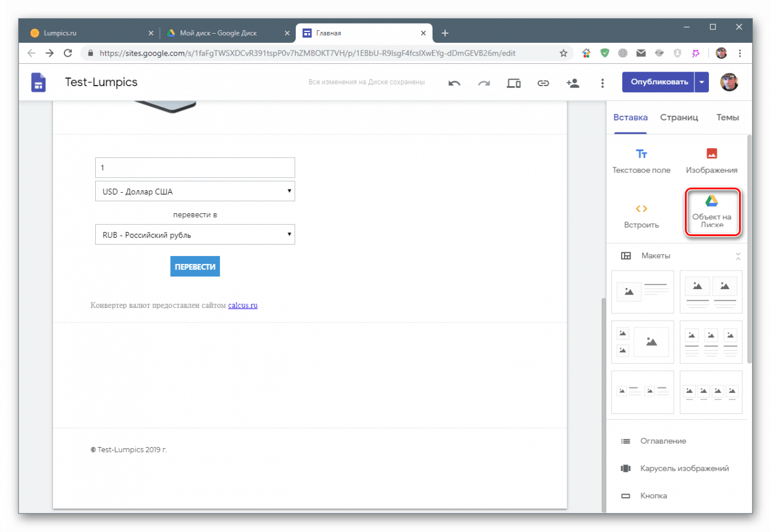Image resolution: width=771 pixels, height=532 pixels.
Task: Open the Google account avatar in Sites
Action: pos(729,82)
